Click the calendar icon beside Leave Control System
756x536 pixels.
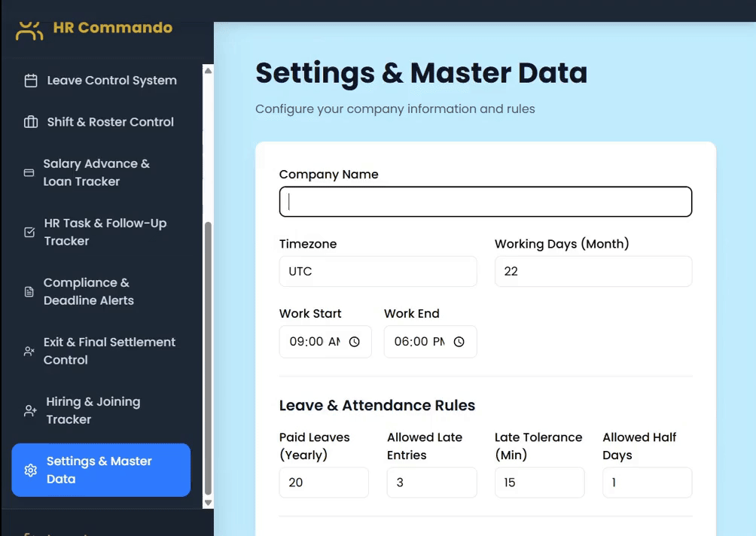tap(31, 81)
